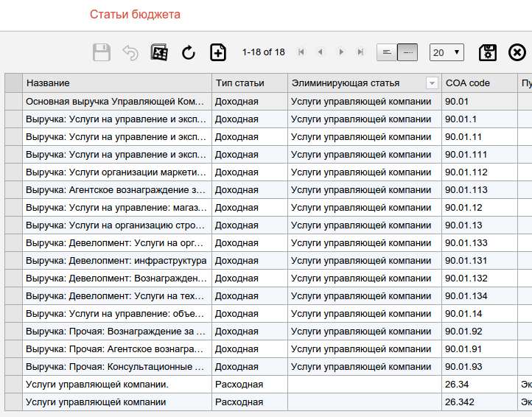Screen dimensions: 532x417
Task: Click the undo arrow icon
Action: click(130, 52)
